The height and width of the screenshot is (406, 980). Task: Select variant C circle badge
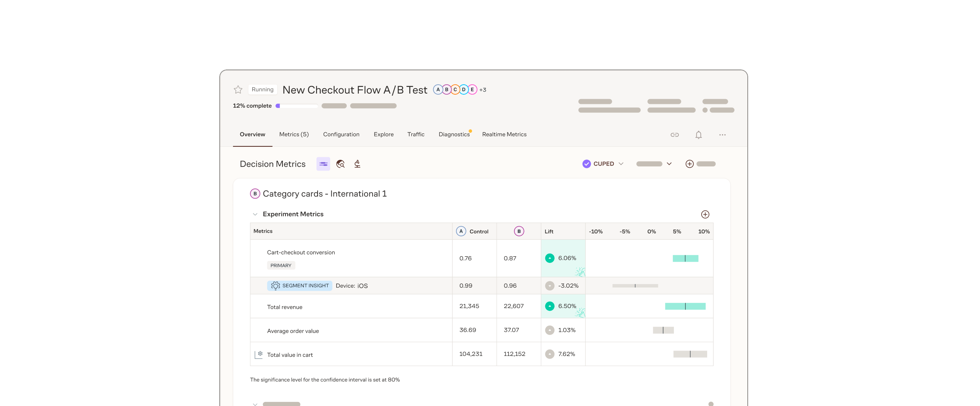pyautogui.click(x=455, y=89)
